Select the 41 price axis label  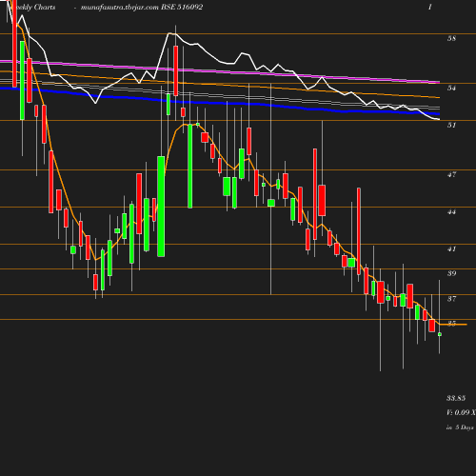click(451, 248)
